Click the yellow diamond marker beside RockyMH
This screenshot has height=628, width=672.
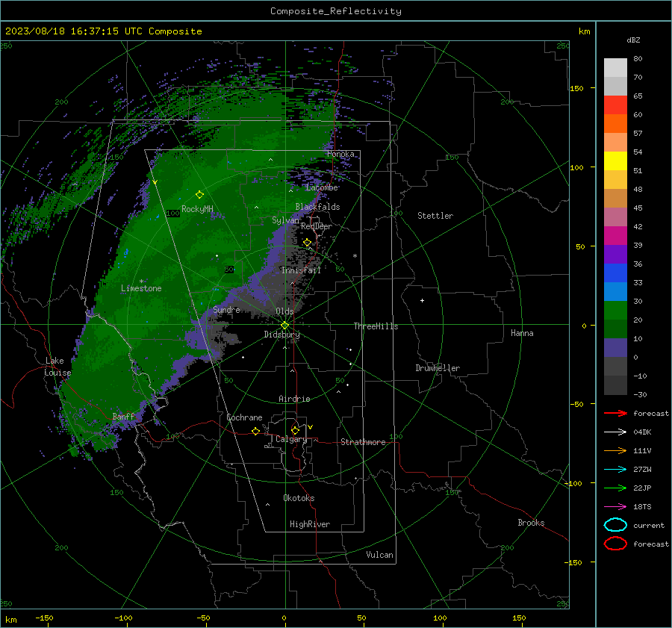click(199, 195)
